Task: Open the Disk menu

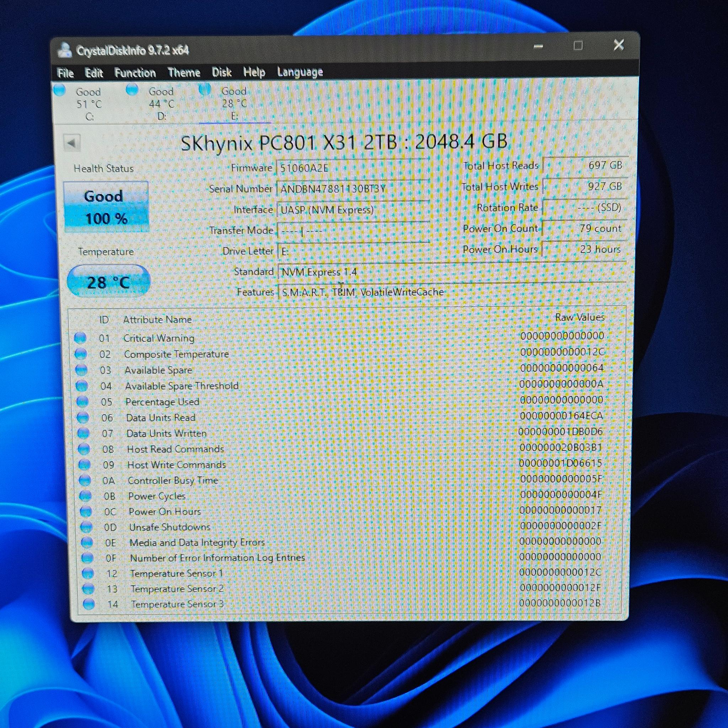Action: click(x=221, y=72)
